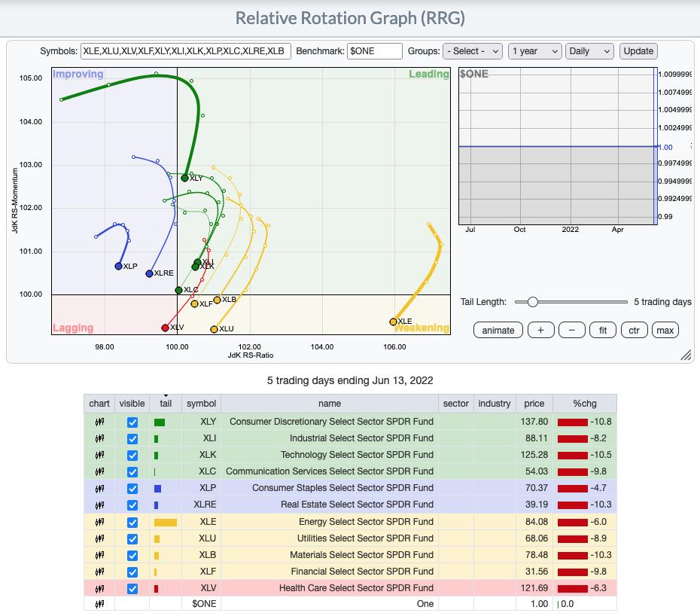Open the XLU chart icon
This screenshot has width=700, height=616.
pos(99,538)
